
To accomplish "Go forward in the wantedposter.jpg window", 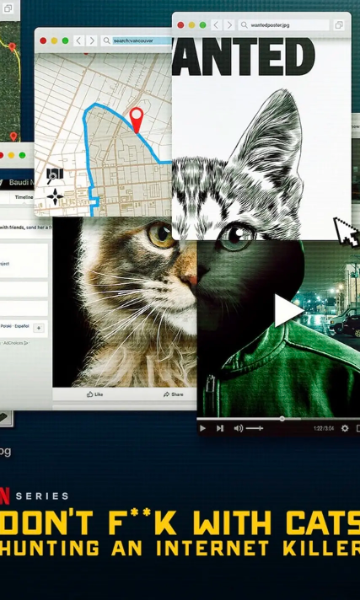I will click(229, 25).
